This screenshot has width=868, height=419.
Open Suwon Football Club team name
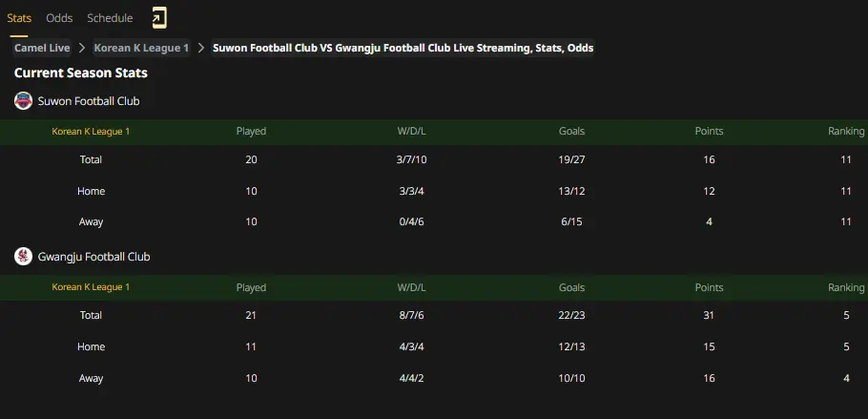click(89, 101)
